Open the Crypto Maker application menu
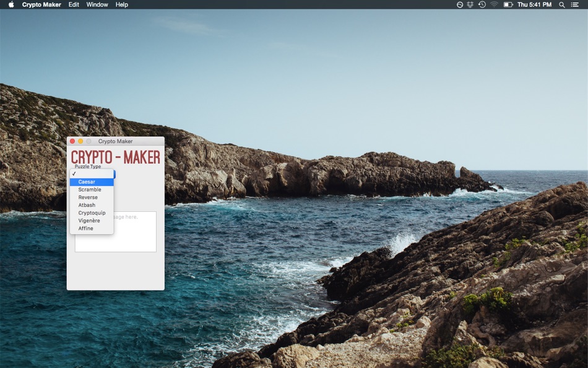Viewport: 588px width, 368px height. pyautogui.click(x=41, y=4)
